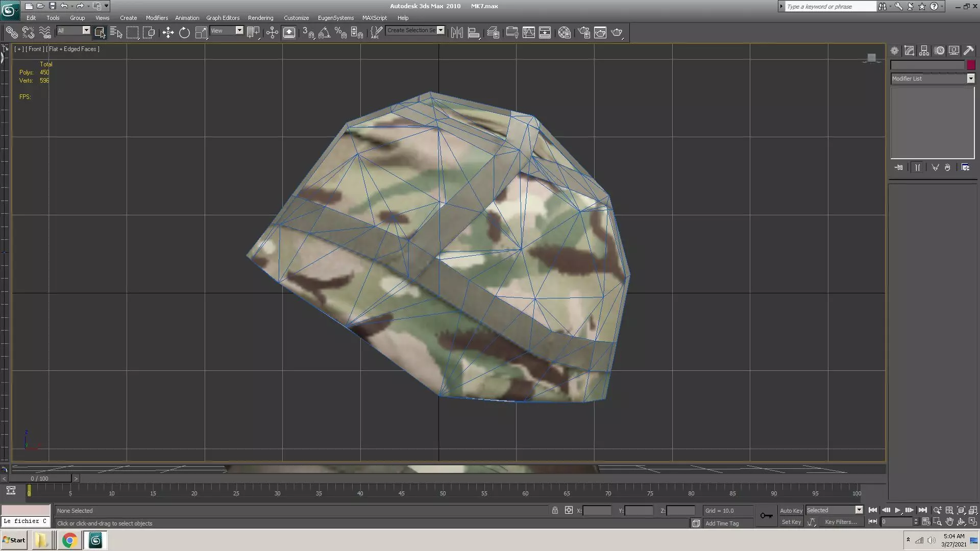Select the Rotate tool
This screenshot has width=980, height=551.
point(184,33)
